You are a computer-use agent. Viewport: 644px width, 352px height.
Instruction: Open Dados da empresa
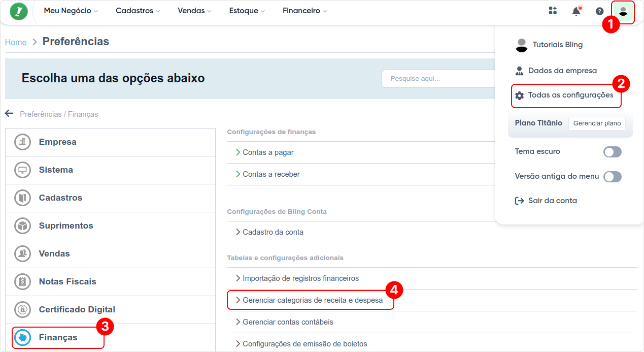(562, 71)
